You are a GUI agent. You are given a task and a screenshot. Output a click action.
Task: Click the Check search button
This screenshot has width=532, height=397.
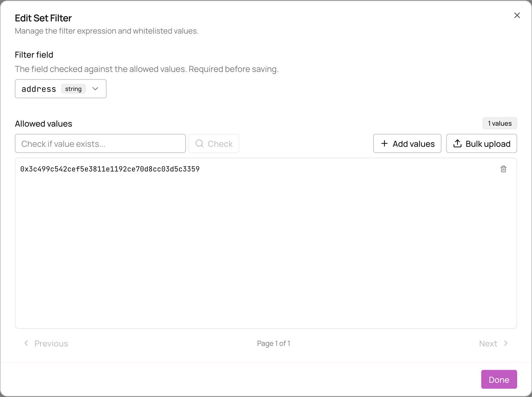tap(214, 144)
